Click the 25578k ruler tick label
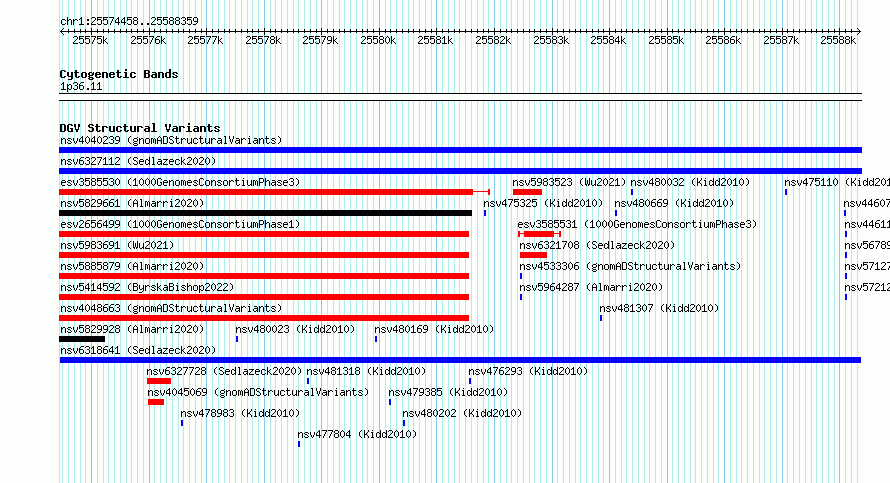 pos(263,41)
